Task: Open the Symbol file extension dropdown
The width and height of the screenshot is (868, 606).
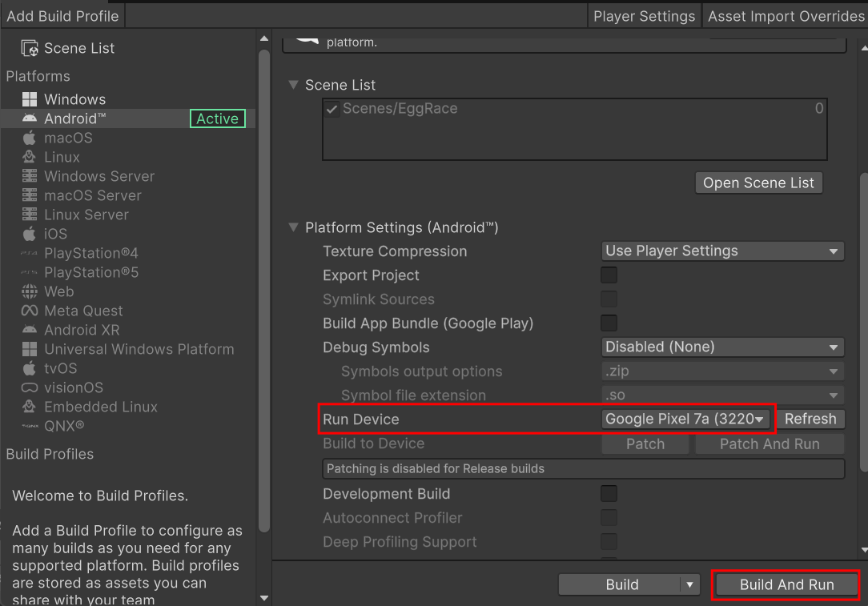Action: [x=722, y=395]
